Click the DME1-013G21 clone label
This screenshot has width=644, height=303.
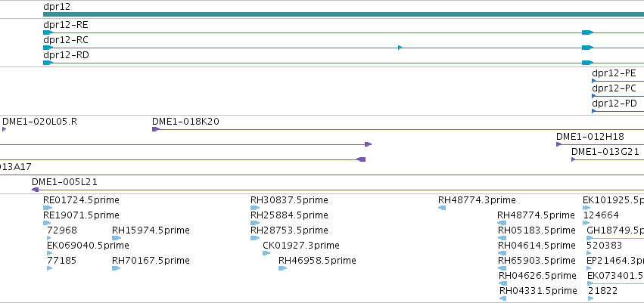pyautogui.click(x=605, y=152)
